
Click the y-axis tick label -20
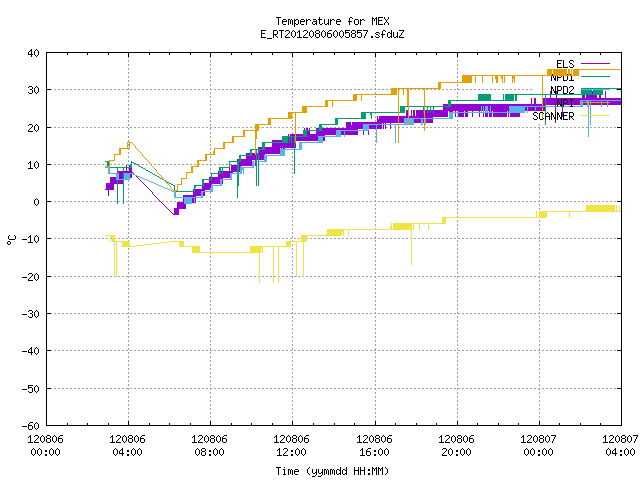point(31,277)
